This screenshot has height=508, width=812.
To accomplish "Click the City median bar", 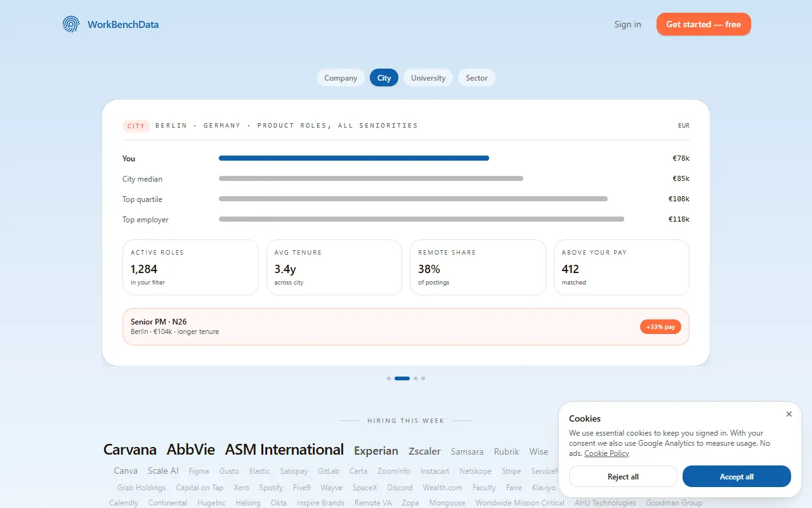I will click(371, 178).
